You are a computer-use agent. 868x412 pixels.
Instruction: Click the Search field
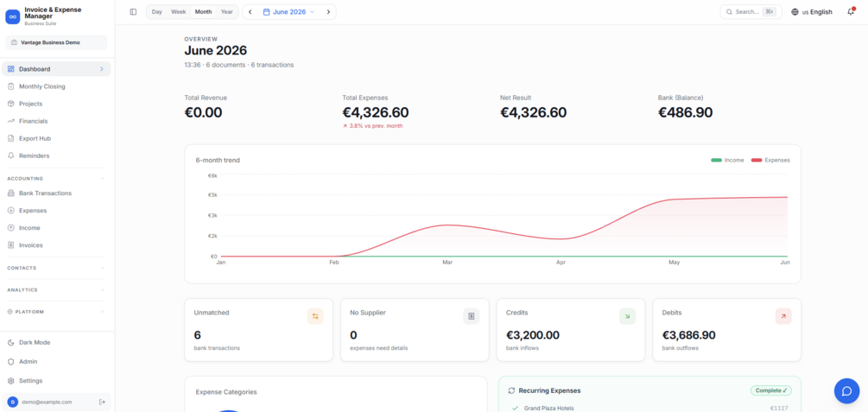[751, 11]
